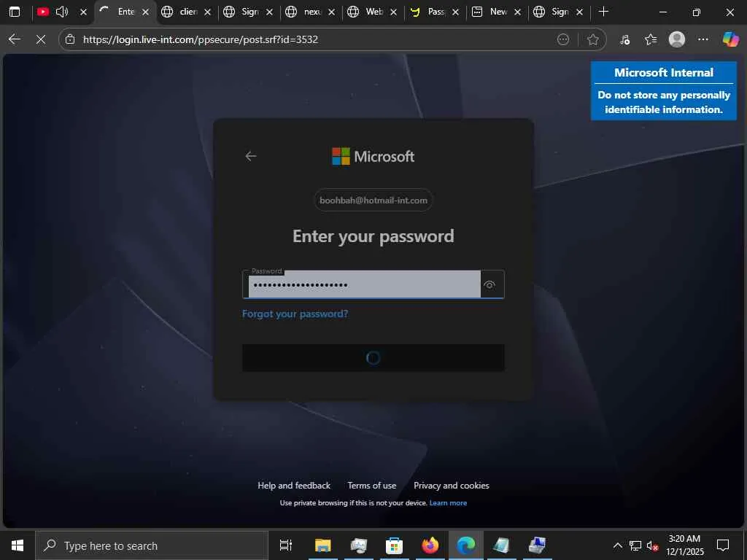Screen dimensions: 747x560
Task: Close the 'clien' tab
Action: coord(208,12)
